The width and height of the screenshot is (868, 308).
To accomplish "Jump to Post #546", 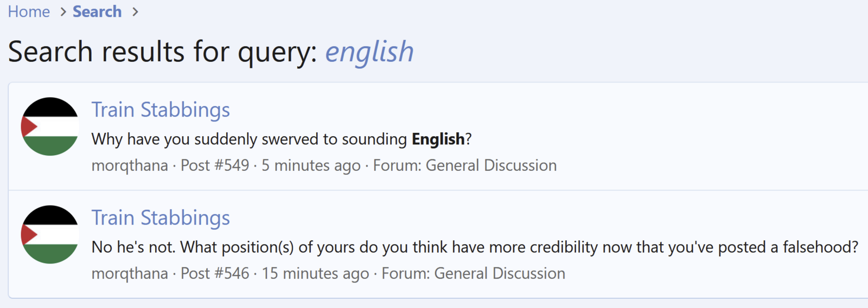I will click(x=215, y=273).
